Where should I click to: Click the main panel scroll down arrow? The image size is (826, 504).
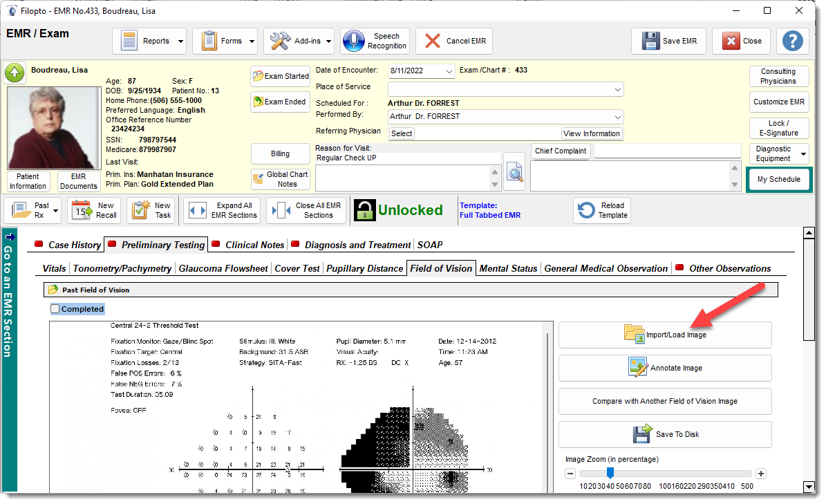click(809, 487)
